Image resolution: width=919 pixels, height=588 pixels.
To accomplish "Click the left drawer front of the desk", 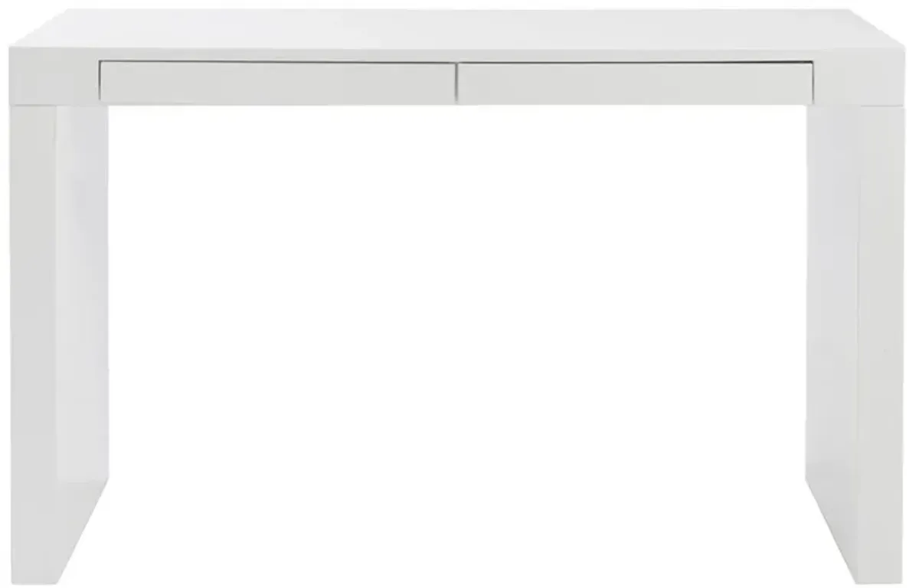I will 278,83.
